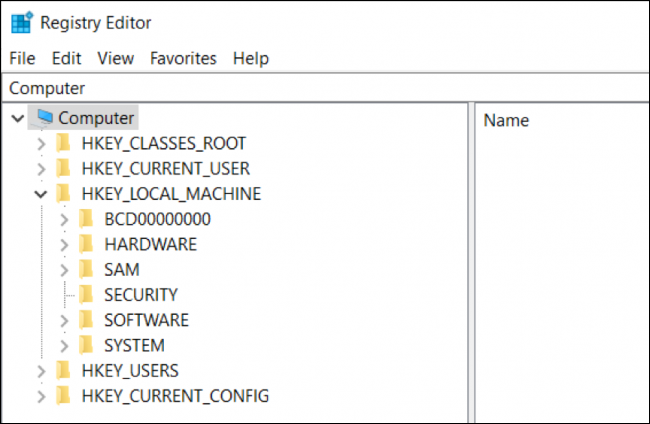This screenshot has width=650, height=424.
Task: Collapse the Computer root node
Action: coord(17,118)
